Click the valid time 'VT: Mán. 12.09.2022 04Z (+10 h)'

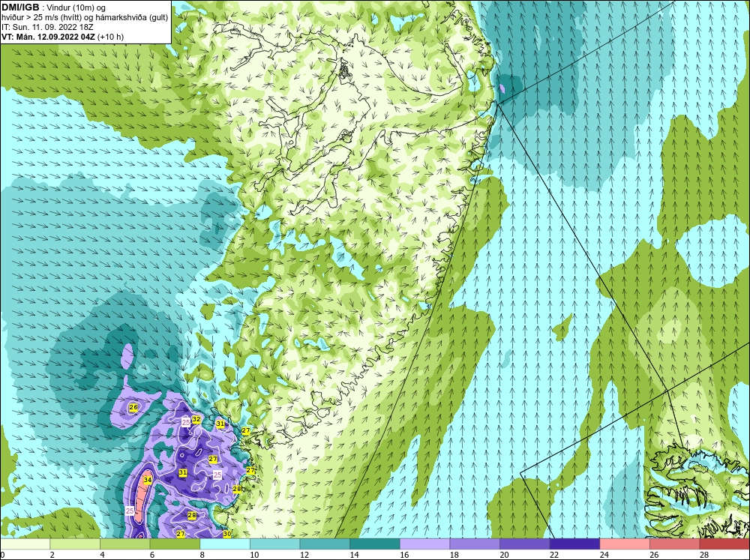tap(63, 37)
